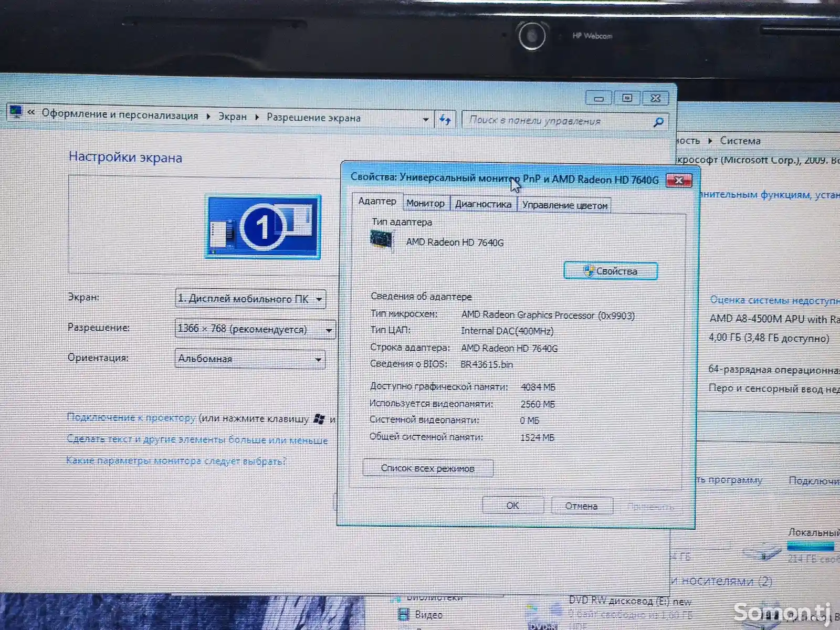Open the Разрешение resolution dropdown
This screenshot has height=630, width=840.
click(x=255, y=329)
